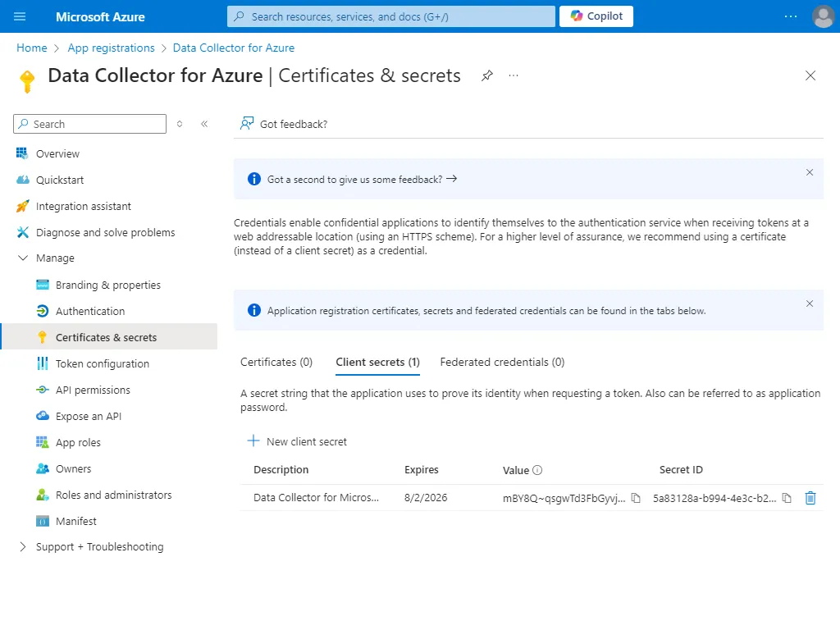Open the Azure portal hamburger menu

tap(20, 16)
